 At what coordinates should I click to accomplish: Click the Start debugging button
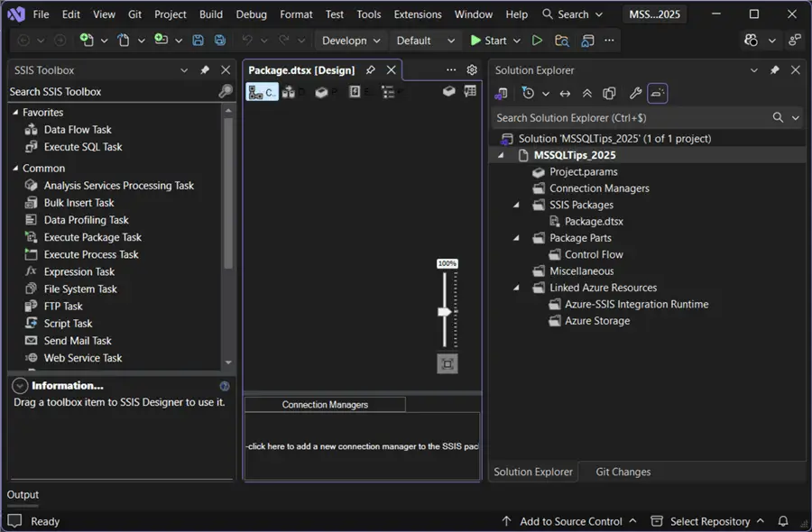488,41
